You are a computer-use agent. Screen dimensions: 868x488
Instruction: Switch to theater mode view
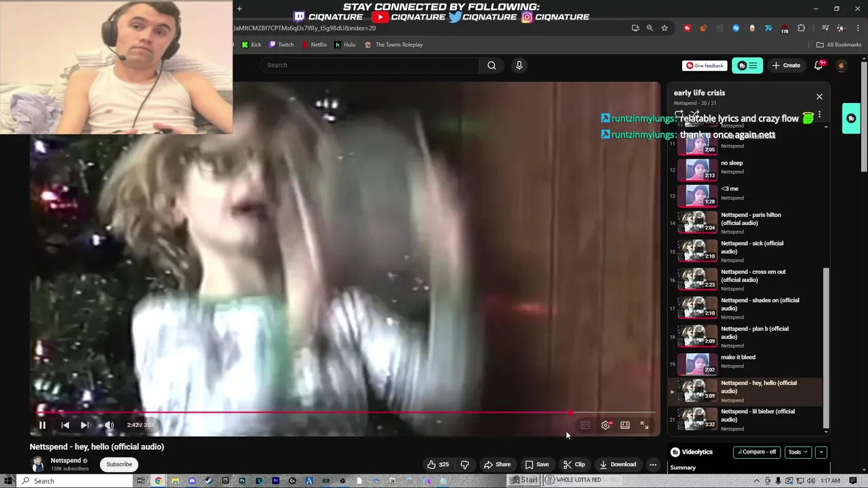click(x=625, y=425)
